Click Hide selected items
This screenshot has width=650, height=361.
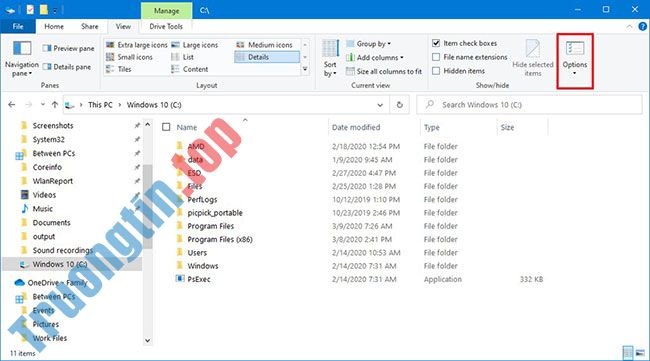pos(533,58)
